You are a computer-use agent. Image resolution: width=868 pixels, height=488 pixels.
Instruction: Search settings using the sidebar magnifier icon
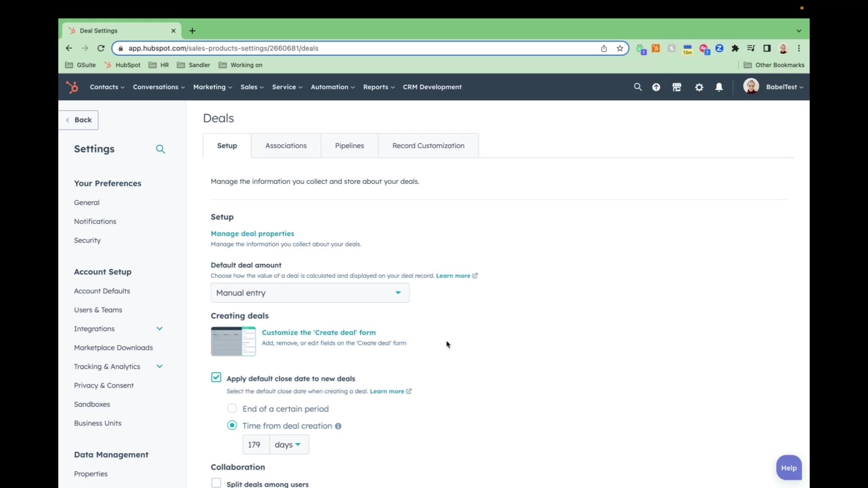[160, 149]
